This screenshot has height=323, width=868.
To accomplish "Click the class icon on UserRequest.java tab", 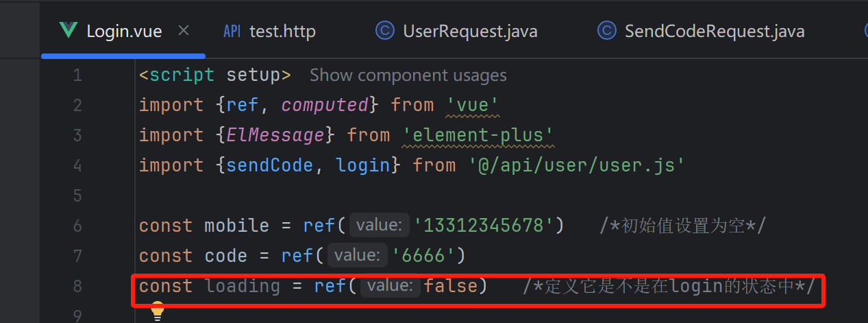I will 385,31.
